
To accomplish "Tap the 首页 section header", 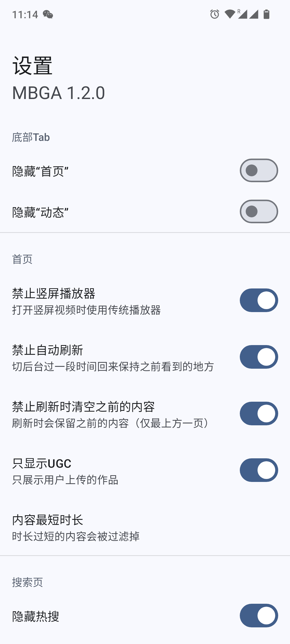I will pyautogui.click(x=22, y=259).
